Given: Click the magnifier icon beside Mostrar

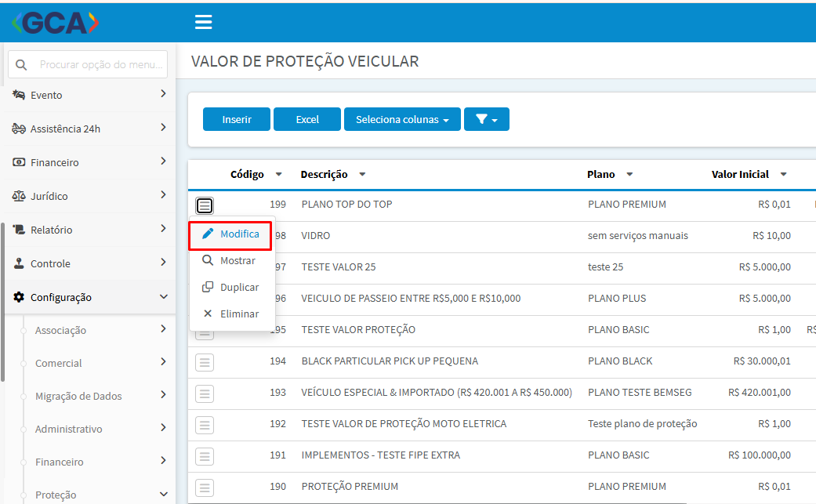Looking at the screenshot, I should click(x=208, y=260).
